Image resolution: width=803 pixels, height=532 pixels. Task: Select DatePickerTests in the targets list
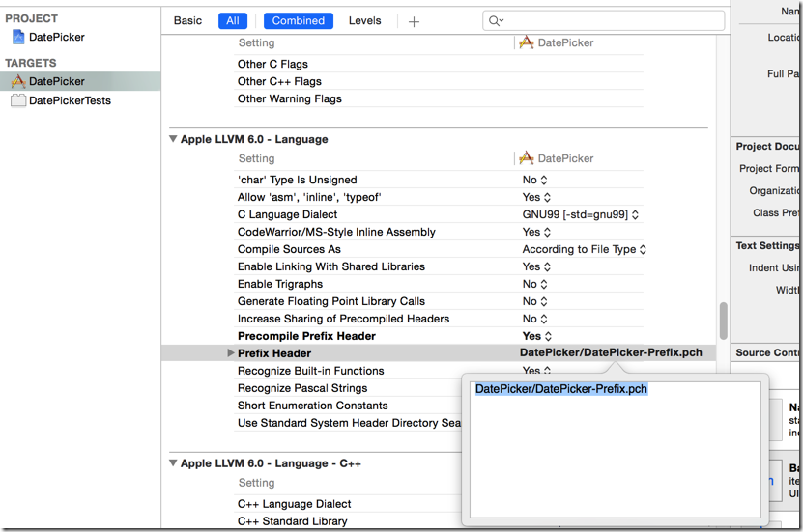[70, 100]
